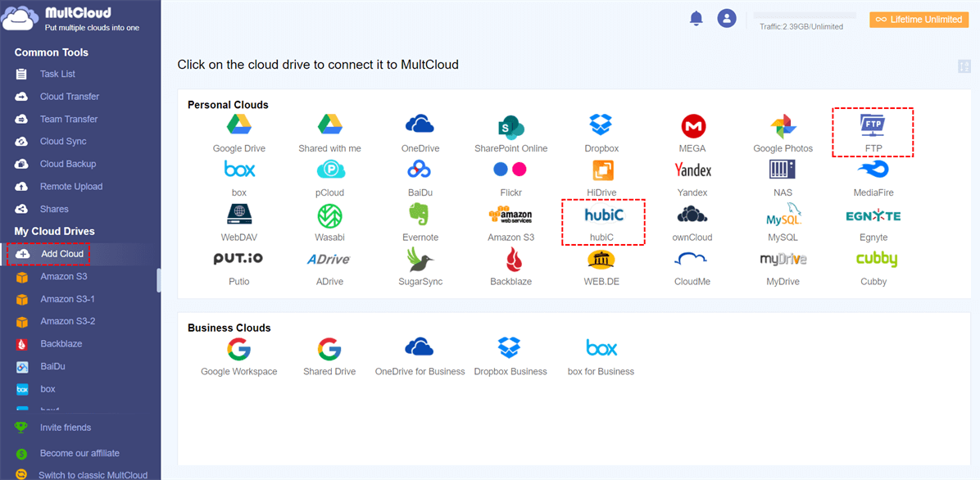Click the user account avatar icon

click(727, 18)
